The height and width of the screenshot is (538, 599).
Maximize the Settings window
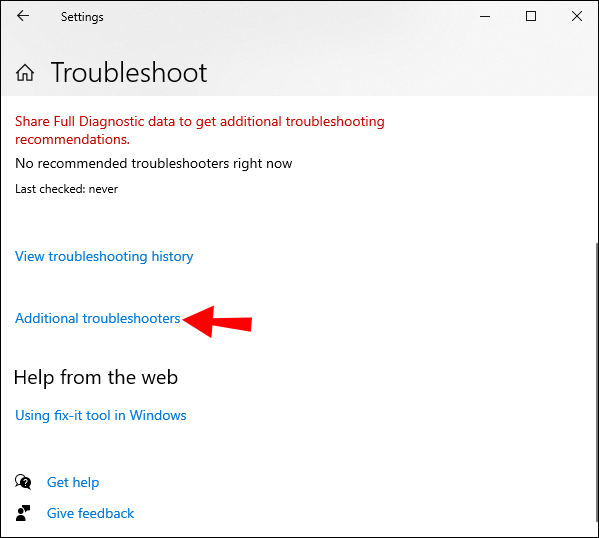pos(531,16)
